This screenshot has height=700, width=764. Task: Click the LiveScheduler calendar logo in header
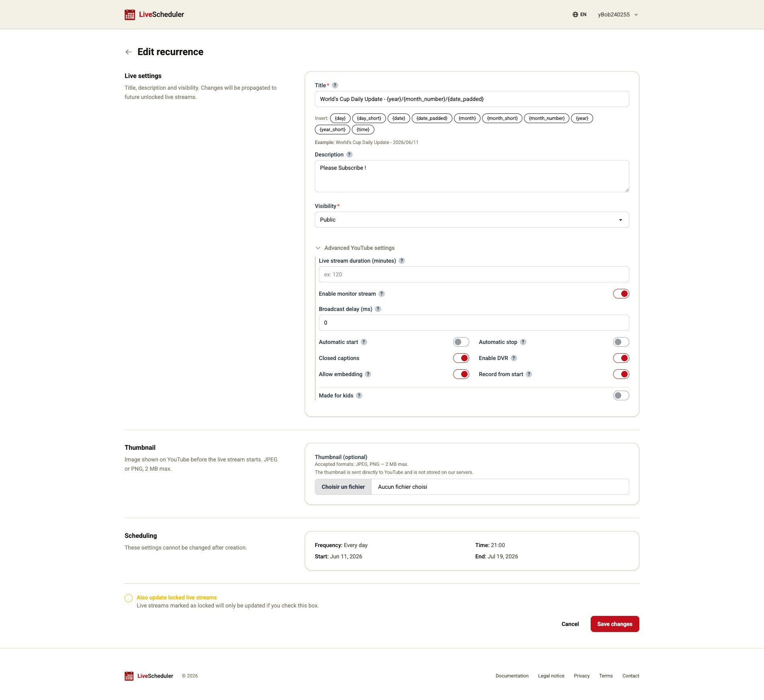coord(130,14)
